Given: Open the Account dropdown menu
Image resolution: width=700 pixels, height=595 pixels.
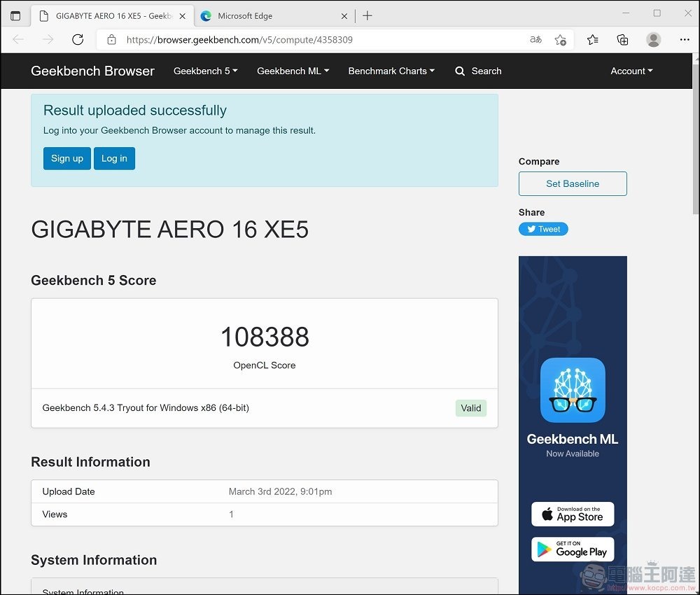Looking at the screenshot, I should click(631, 71).
